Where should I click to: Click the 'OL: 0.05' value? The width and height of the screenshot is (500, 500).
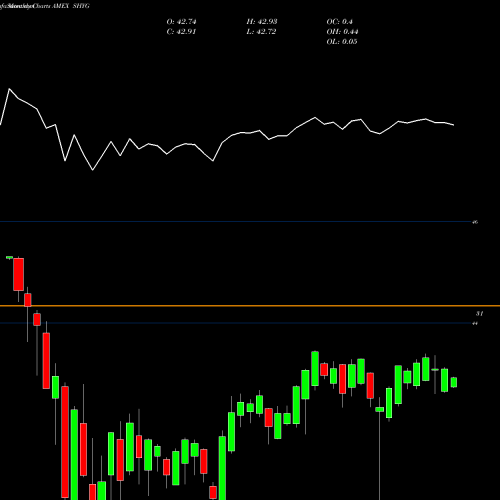[x=342, y=42]
